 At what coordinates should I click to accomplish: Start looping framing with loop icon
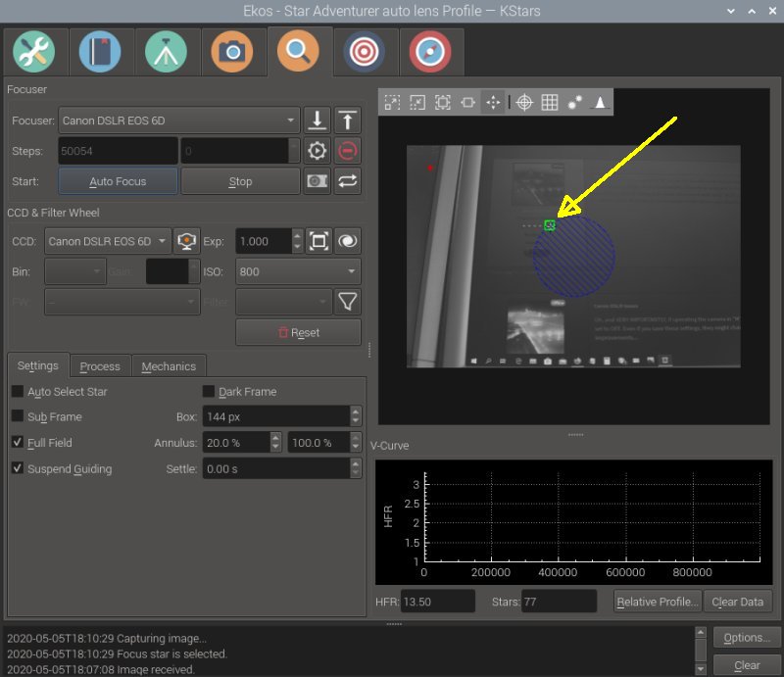348,181
